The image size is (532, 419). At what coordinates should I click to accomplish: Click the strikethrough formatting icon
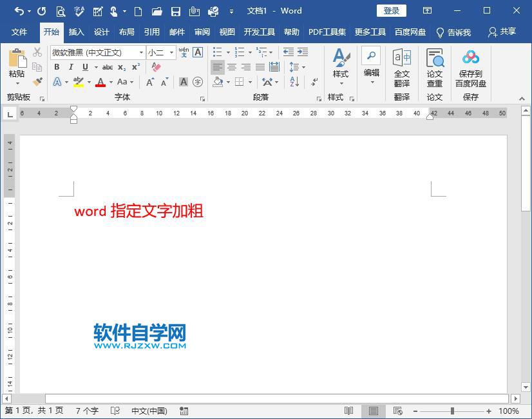point(108,66)
